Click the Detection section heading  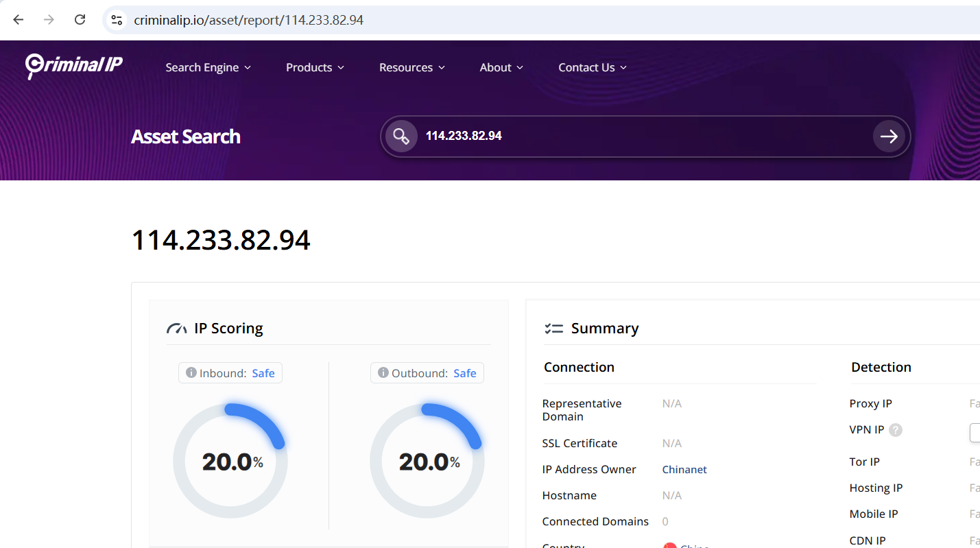click(881, 367)
